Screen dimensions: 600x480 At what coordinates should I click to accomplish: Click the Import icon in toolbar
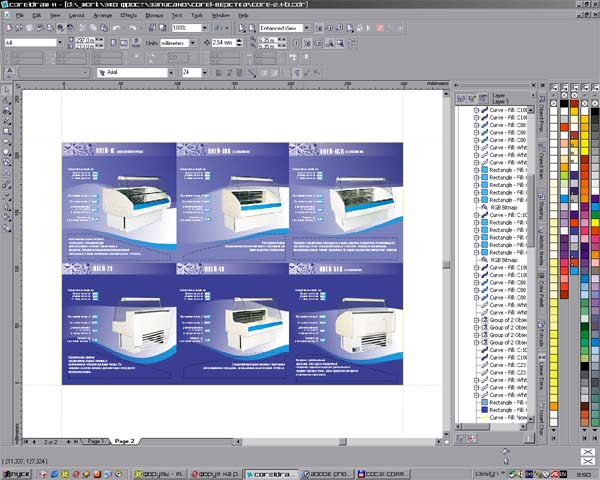(x=152, y=28)
